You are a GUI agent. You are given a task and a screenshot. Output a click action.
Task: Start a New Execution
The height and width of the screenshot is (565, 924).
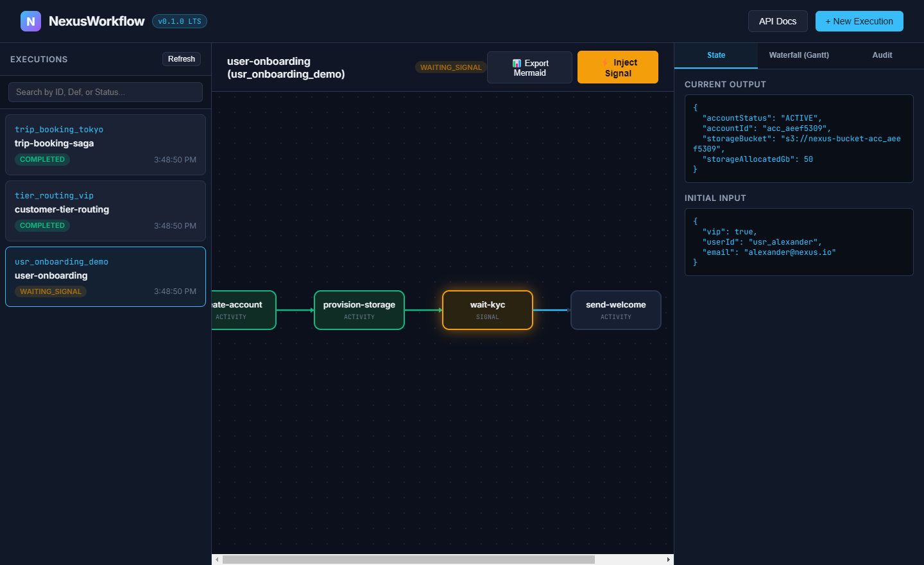[859, 21]
